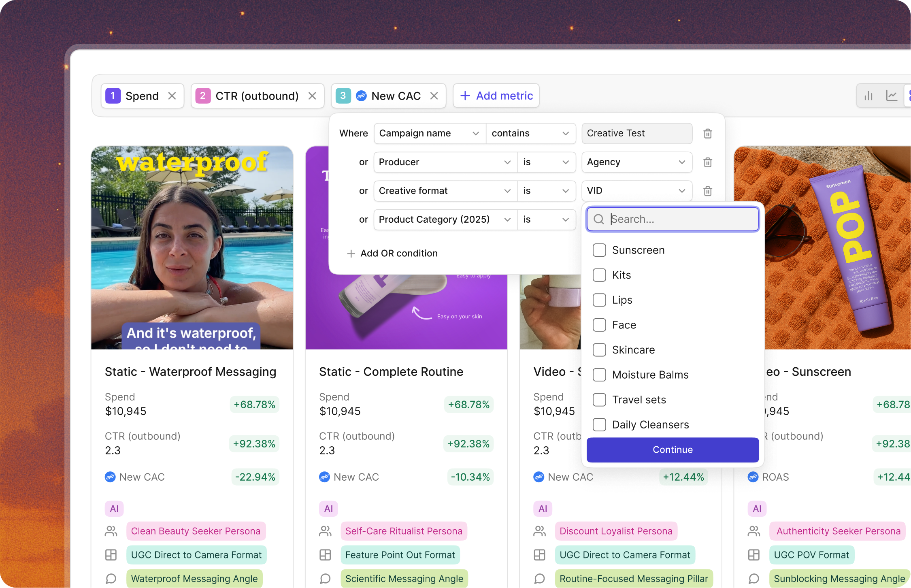This screenshot has width=911, height=588.
Task: Remove the Creative format condition
Action: pyautogui.click(x=707, y=191)
